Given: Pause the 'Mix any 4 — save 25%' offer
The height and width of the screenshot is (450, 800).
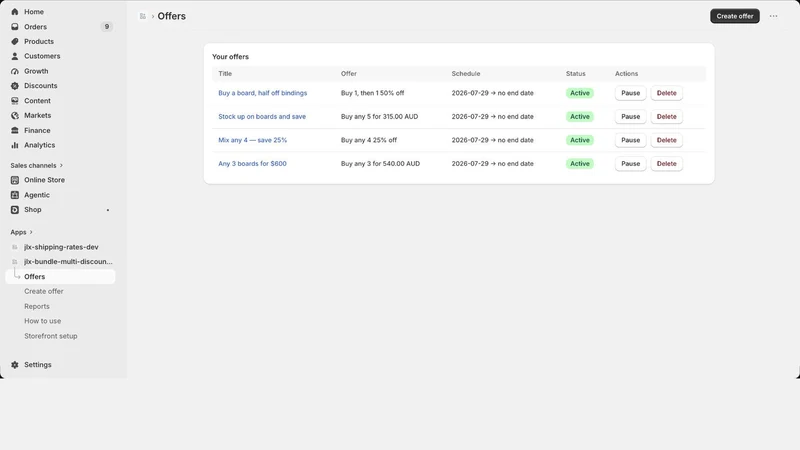Looking at the screenshot, I should (x=630, y=140).
